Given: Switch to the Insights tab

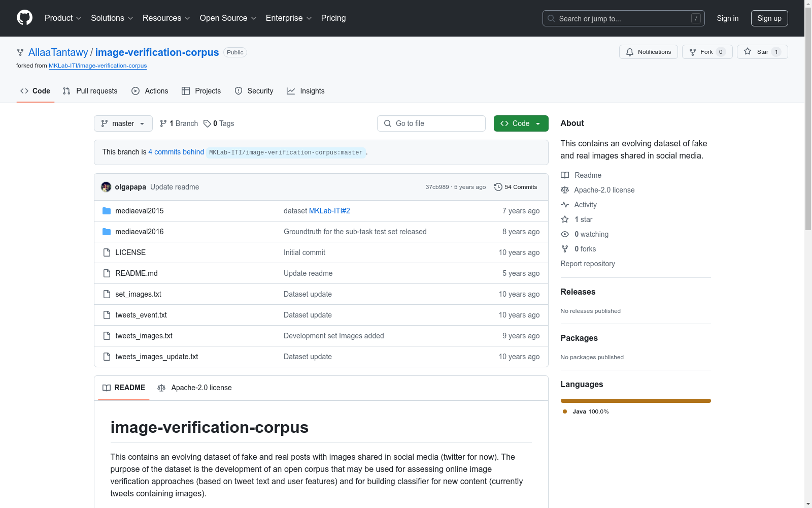Looking at the screenshot, I should click(306, 91).
